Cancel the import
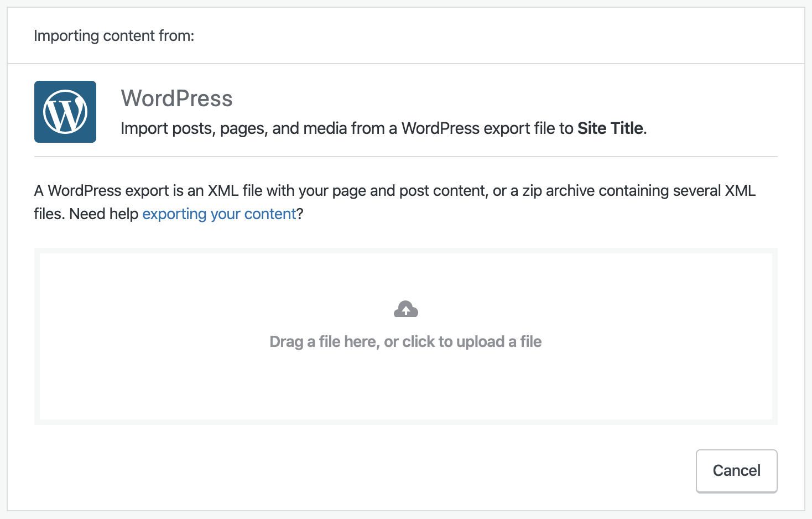Screen dimensions: 812x519 click(x=736, y=471)
